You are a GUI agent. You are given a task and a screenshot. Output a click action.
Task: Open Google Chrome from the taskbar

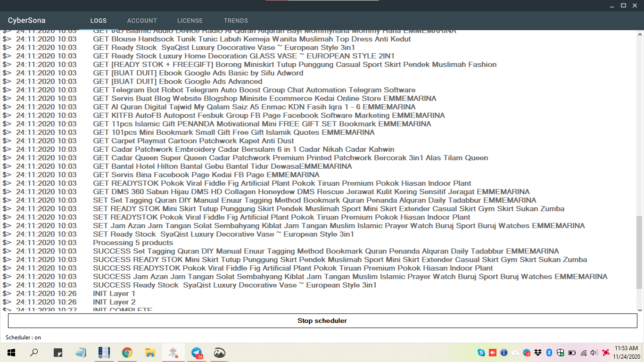coord(127,353)
